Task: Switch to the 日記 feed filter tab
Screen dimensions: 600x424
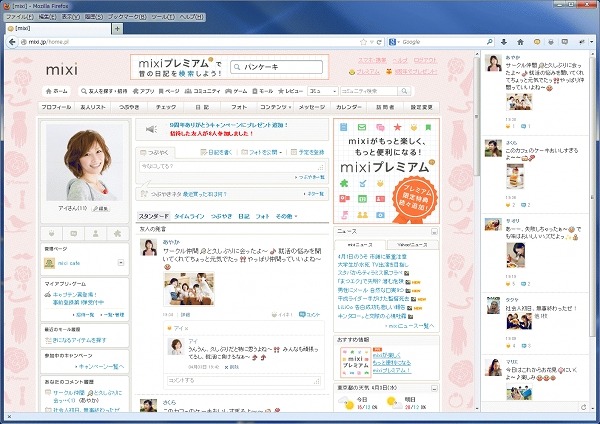Action: coord(244,216)
